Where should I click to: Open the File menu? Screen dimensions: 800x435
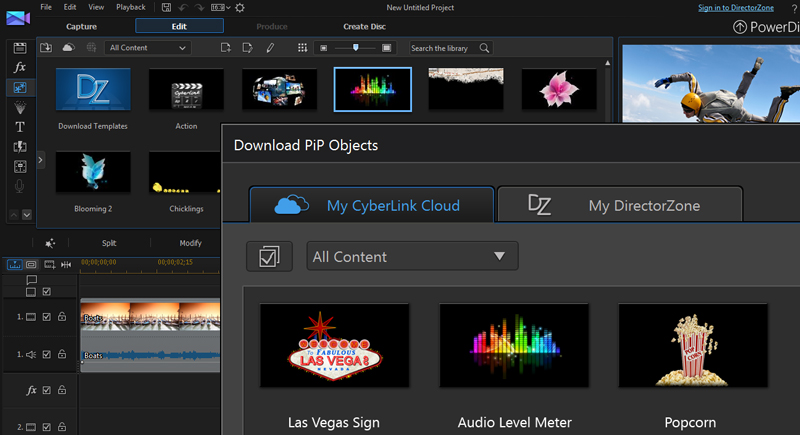(x=46, y=7)
